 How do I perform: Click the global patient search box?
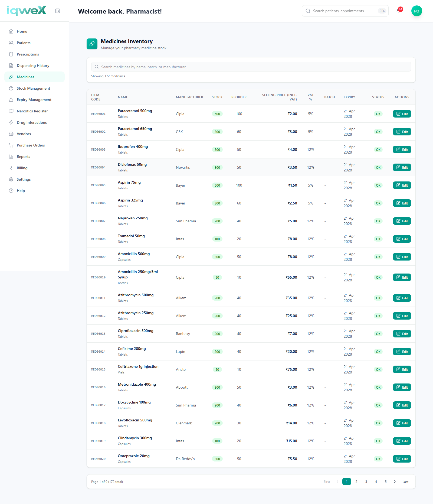345,11
